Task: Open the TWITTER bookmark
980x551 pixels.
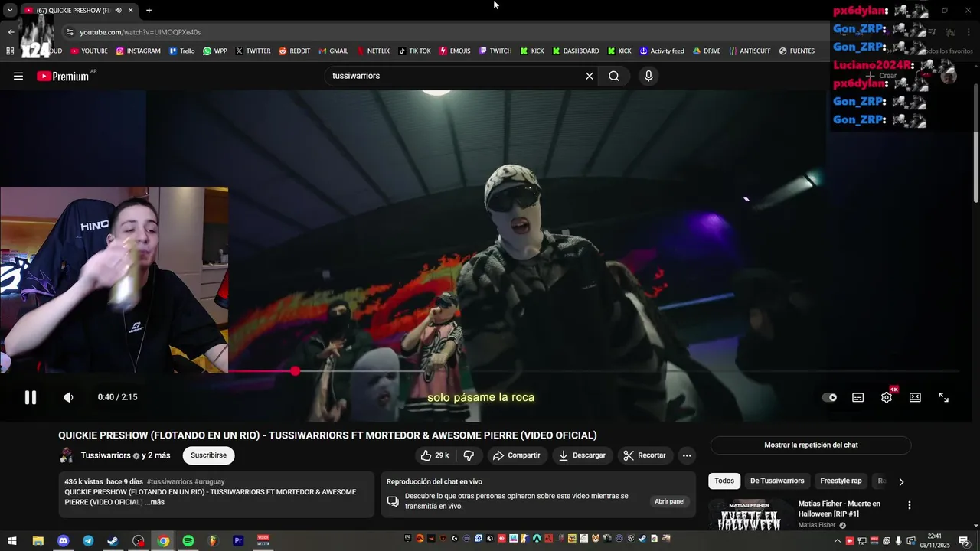Action: (253, 51)
